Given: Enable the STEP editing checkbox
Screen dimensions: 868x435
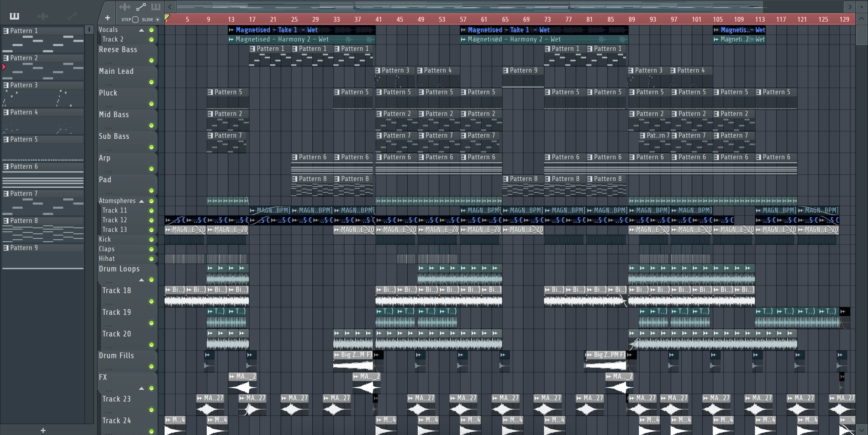Looking at the screenshot, I should tap(135, 20).
